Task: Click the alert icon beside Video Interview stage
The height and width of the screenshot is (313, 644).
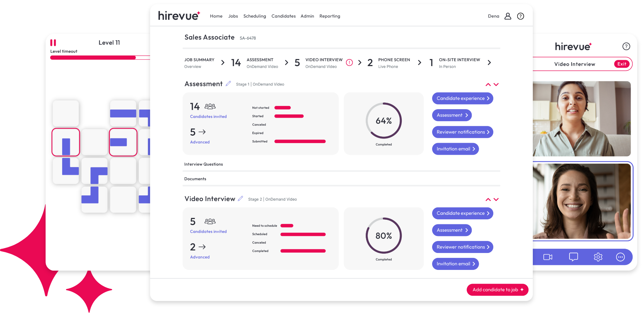Action: [349, 63]
